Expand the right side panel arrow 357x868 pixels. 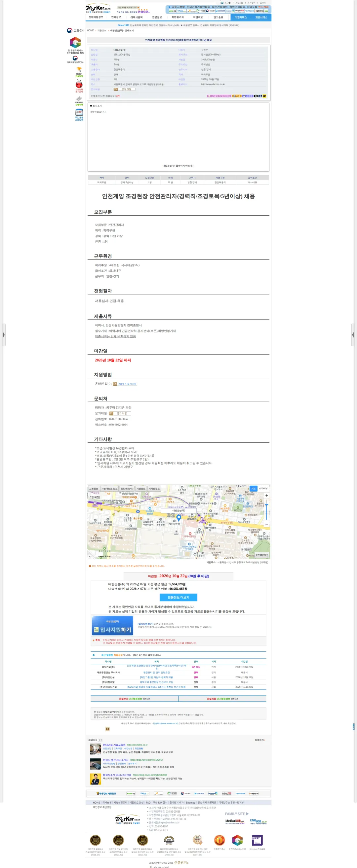coord(353,334)
